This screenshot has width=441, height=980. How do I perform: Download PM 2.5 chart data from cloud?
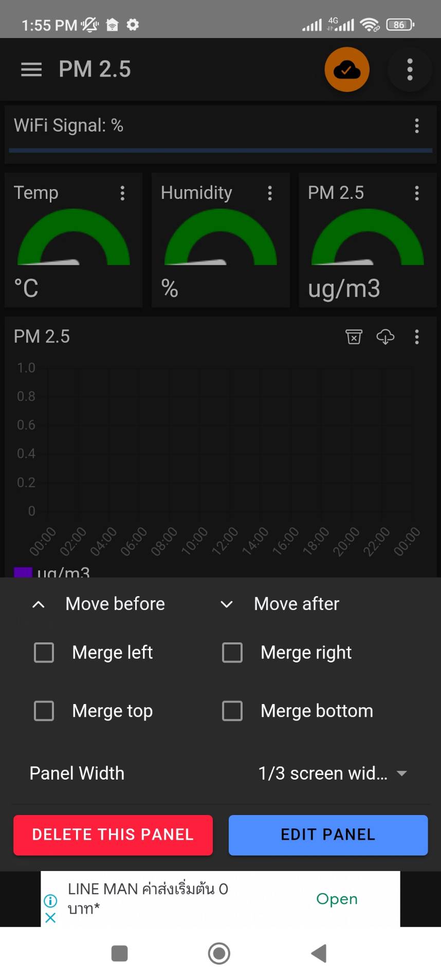pyautogui.click(x=385, y=337)
